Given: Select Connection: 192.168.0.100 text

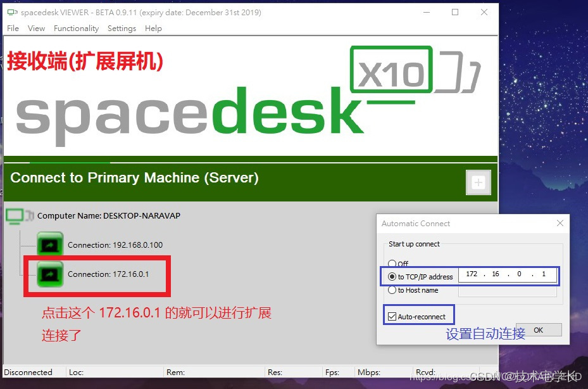Looking at the screenshot, I should point(115,245).
